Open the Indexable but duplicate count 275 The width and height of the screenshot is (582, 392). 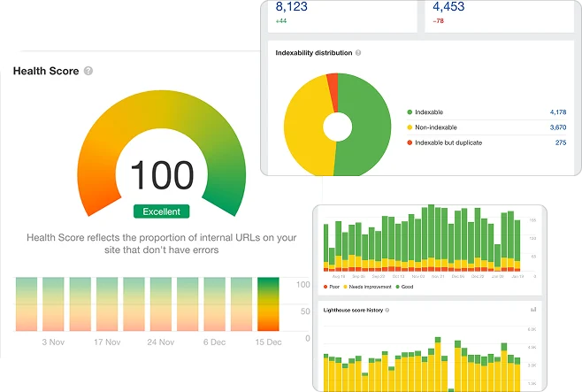(x=561, y=142)
